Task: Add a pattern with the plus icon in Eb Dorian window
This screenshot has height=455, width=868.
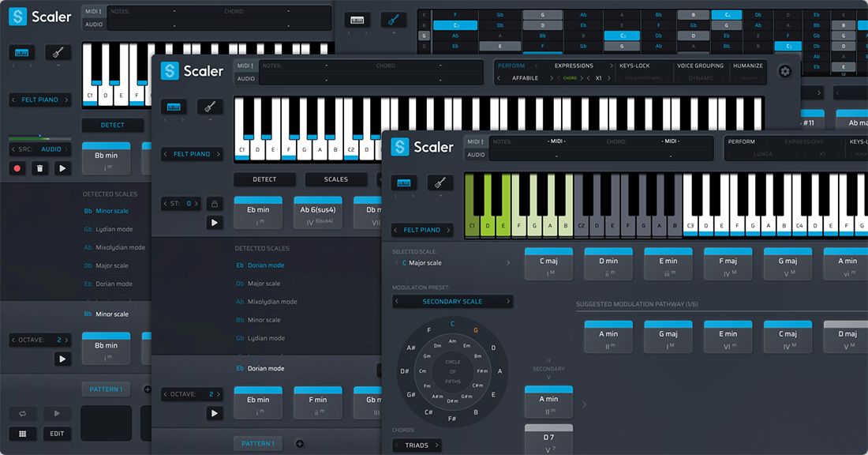Action: point(300,444)
